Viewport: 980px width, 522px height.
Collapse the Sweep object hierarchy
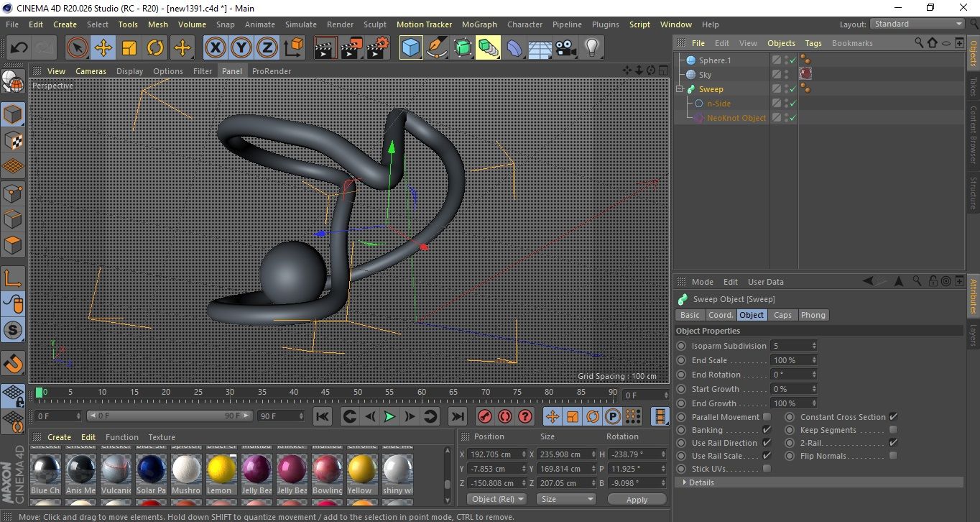tap(680, 89)
